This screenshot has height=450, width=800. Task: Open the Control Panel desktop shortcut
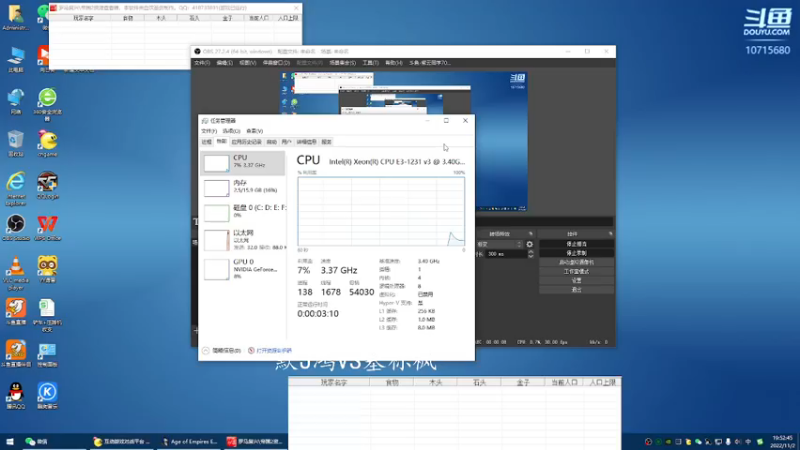click(x=47, y=354)
